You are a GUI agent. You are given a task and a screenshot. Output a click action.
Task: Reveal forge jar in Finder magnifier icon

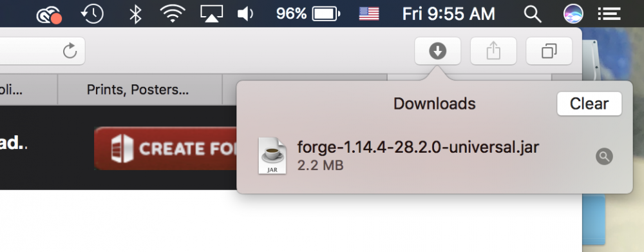604,156
